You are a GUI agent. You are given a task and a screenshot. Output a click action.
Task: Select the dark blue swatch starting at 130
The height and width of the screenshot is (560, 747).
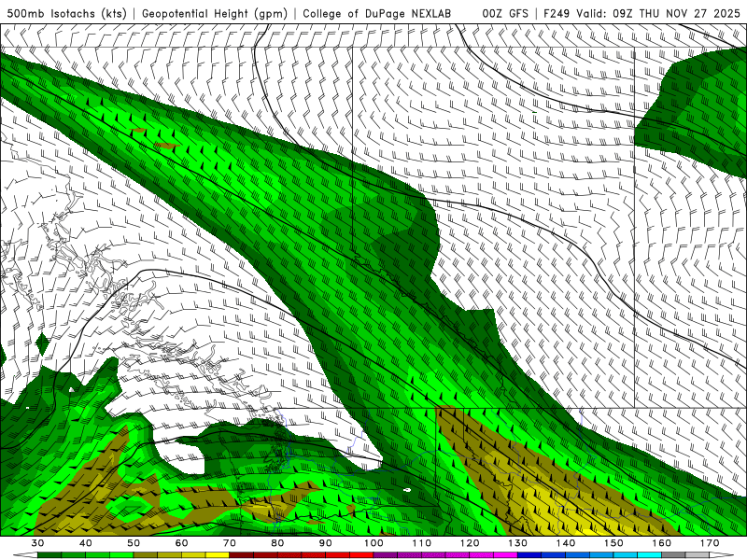[529, 555]
